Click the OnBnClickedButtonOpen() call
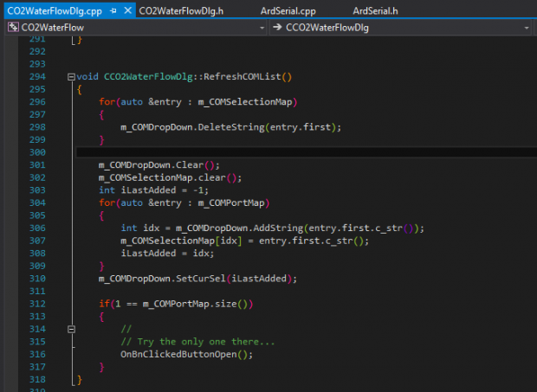This screenshot has width=537, height=392. pyautogui.click(x=186, y=355)
